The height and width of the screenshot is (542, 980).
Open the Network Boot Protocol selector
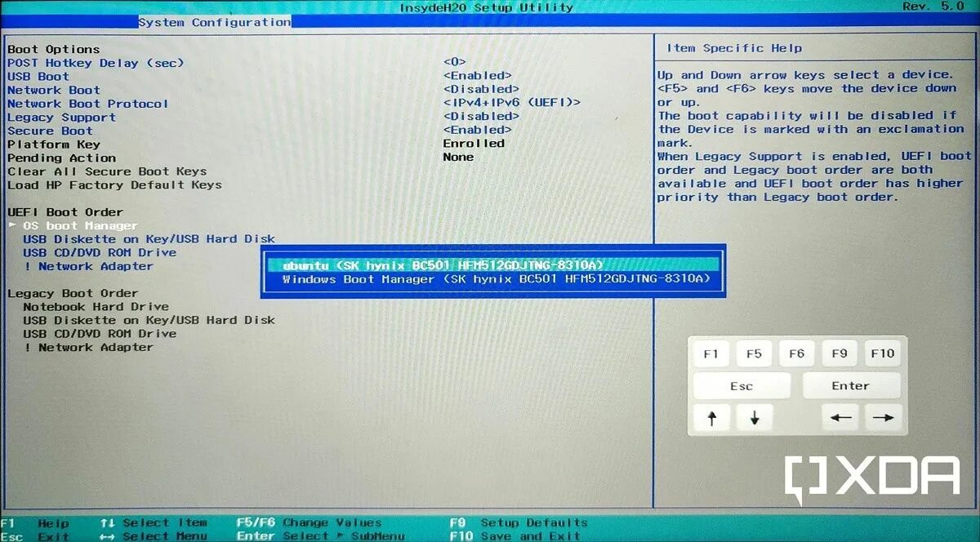(x=87, y=103)
